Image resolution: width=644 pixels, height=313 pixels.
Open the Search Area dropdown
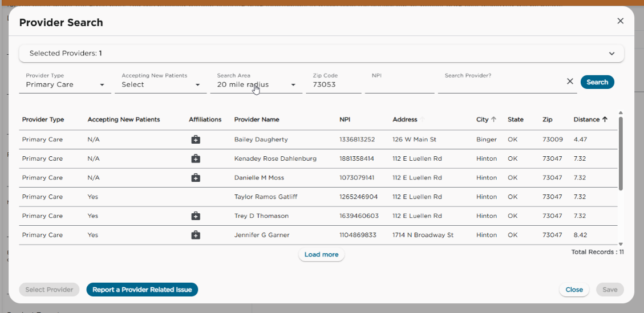256,84
